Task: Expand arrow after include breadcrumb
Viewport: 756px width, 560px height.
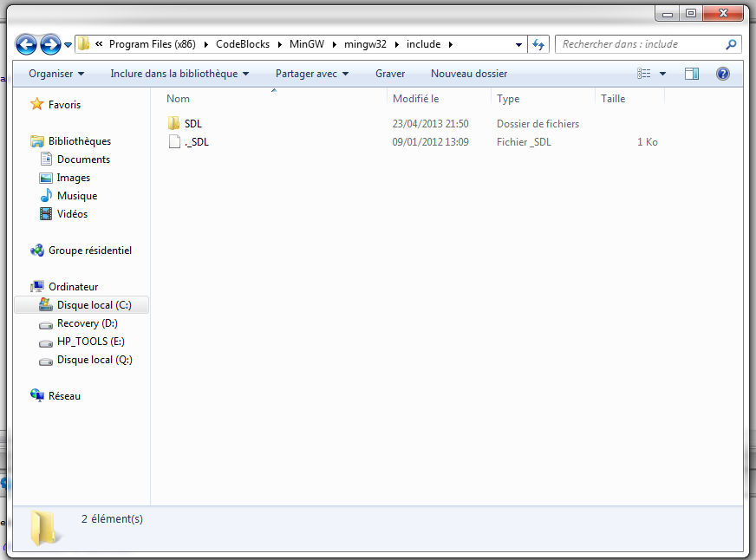Action: (x=451, y=45)
